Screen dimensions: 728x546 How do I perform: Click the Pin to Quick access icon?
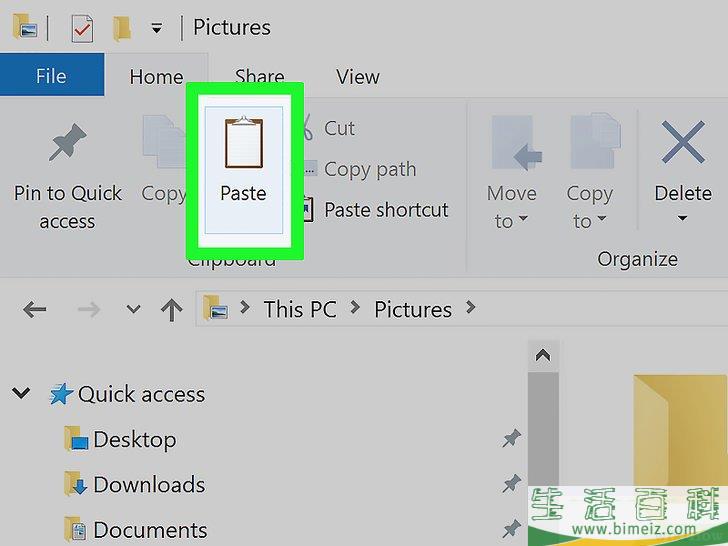[68, 142]
